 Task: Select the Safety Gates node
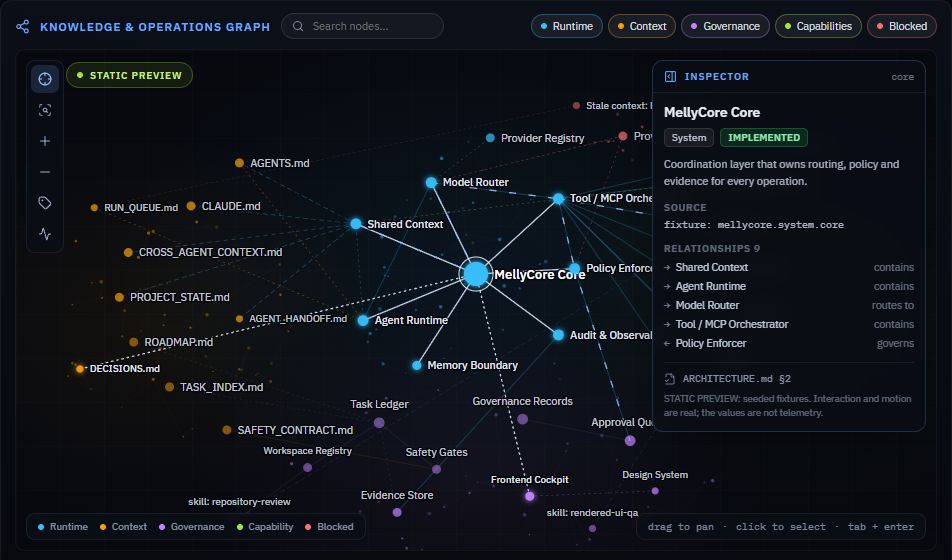click(437, 469)
